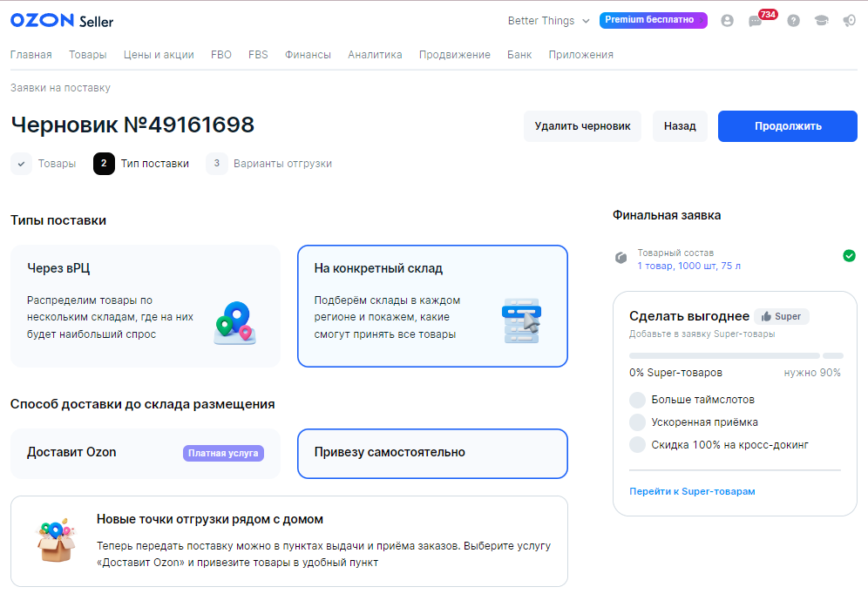Click the thumbs-up Super badge
The width and height of the screenshot is (868, 614).
coord(781,316)
